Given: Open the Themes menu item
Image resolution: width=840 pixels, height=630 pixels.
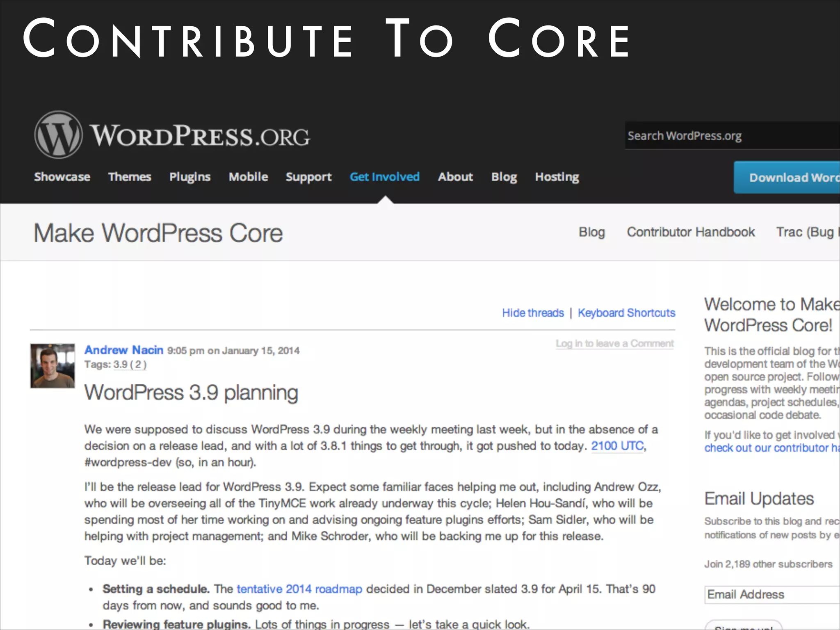Looking at the screenshot, I should pos(130,177).
